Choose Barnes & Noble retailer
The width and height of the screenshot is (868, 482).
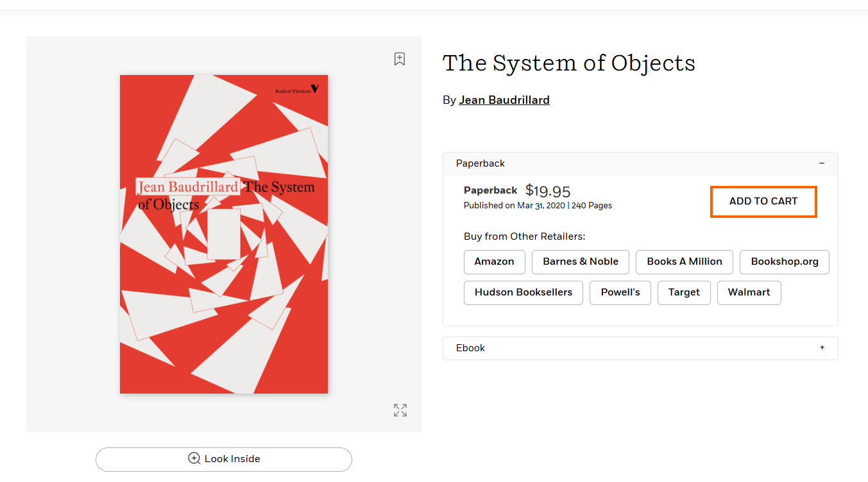pyautogui.click(x=580, y=262)
